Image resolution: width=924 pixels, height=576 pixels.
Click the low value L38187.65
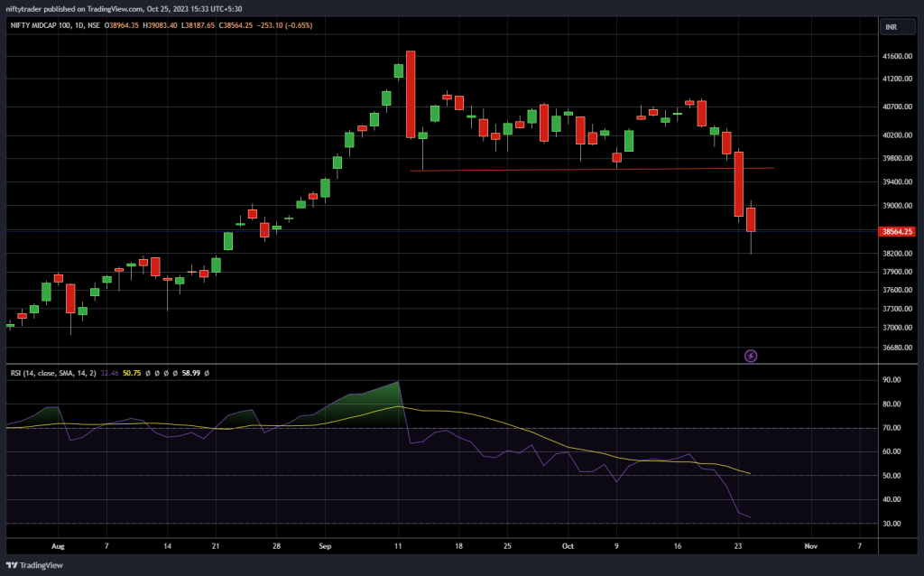pos(198,25)
